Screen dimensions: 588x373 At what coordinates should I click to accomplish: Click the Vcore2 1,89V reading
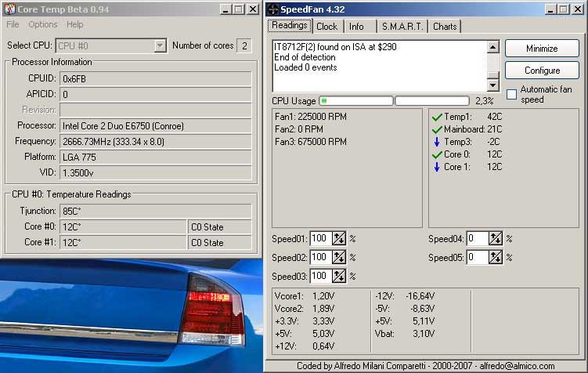305,309
